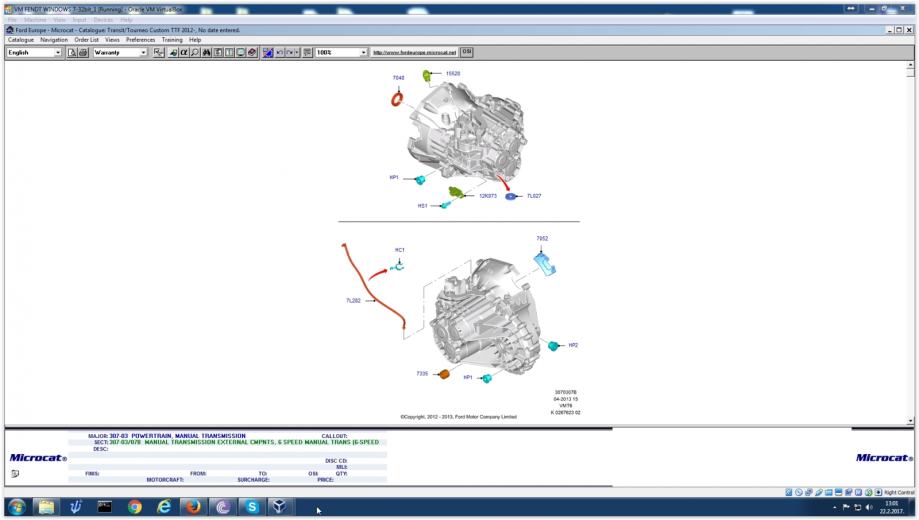
Task: Click the lower transmission housing illustration
Action: click(486, 317)
